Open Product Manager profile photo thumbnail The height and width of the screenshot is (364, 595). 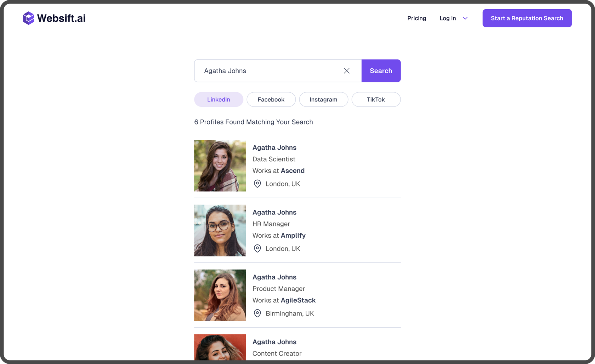tap(220, 295)
